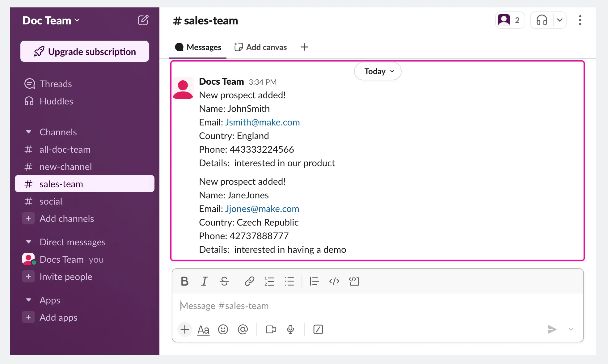Viewport: 608px width, 364px height.
Task: Open the slash shortcuts menu icon
Action: pos(318,329)
